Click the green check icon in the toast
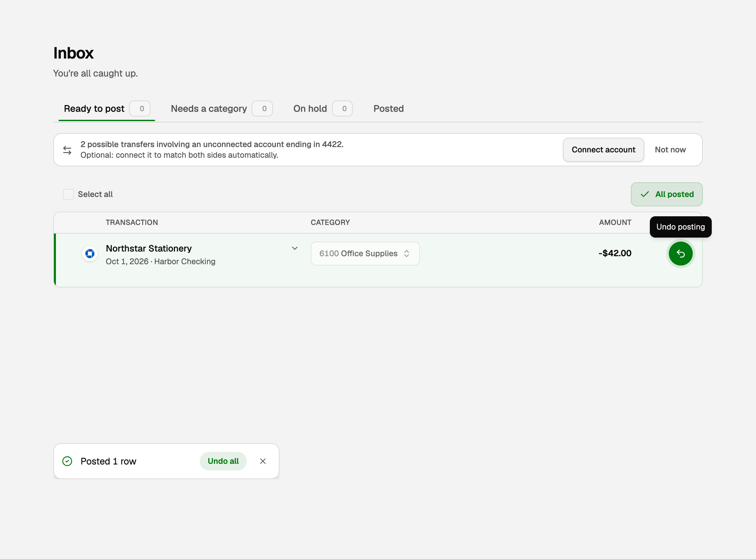Image resolution: width=756 pixels, height=559 pixels. [67, 461]
